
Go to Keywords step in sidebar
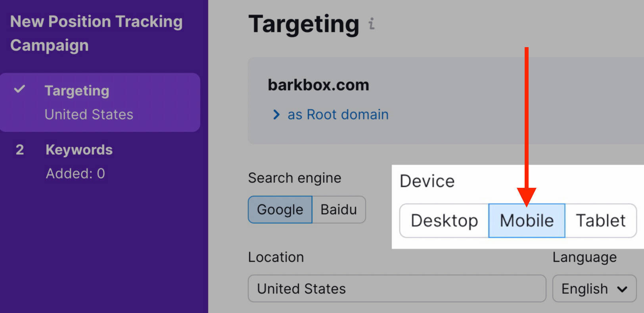point(79,150)
